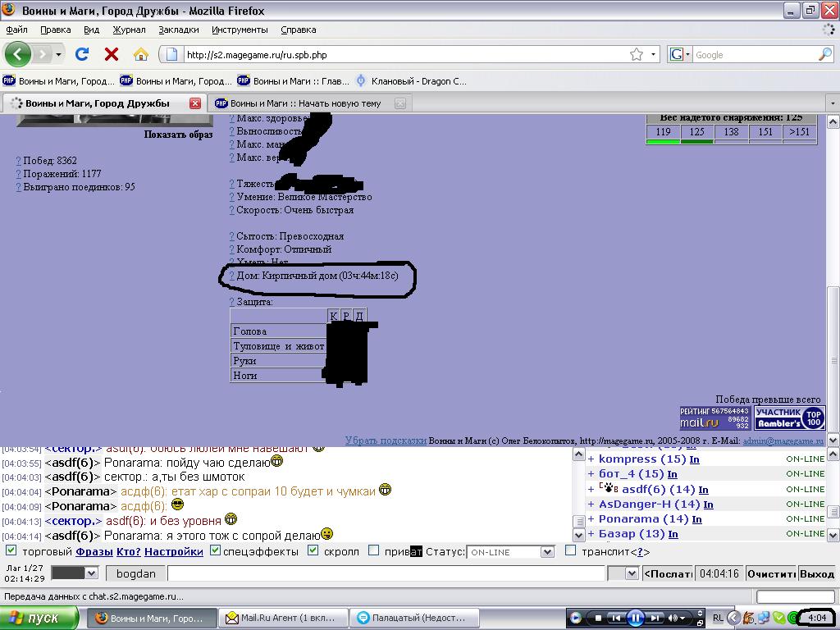Click the search magnifier icon
The height and width of the screenshot is (630, 840).
tap(825, 55)
